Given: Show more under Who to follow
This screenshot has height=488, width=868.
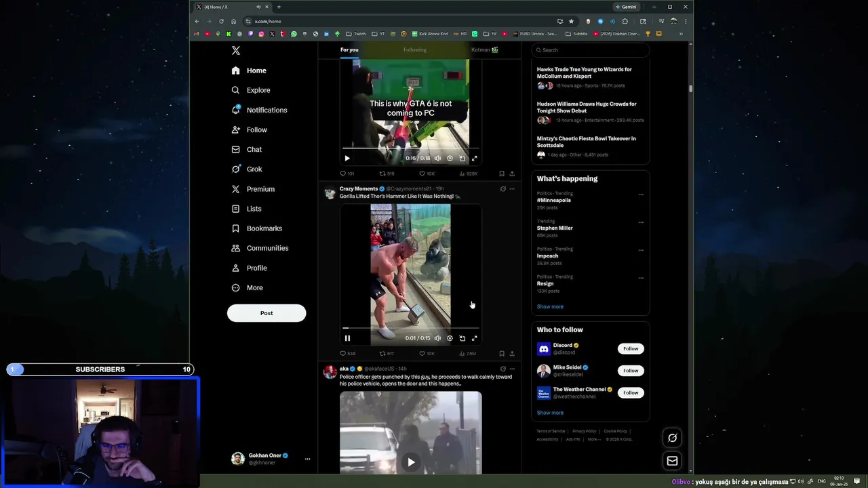Looking at the screenshot, I should coord(550,413).
